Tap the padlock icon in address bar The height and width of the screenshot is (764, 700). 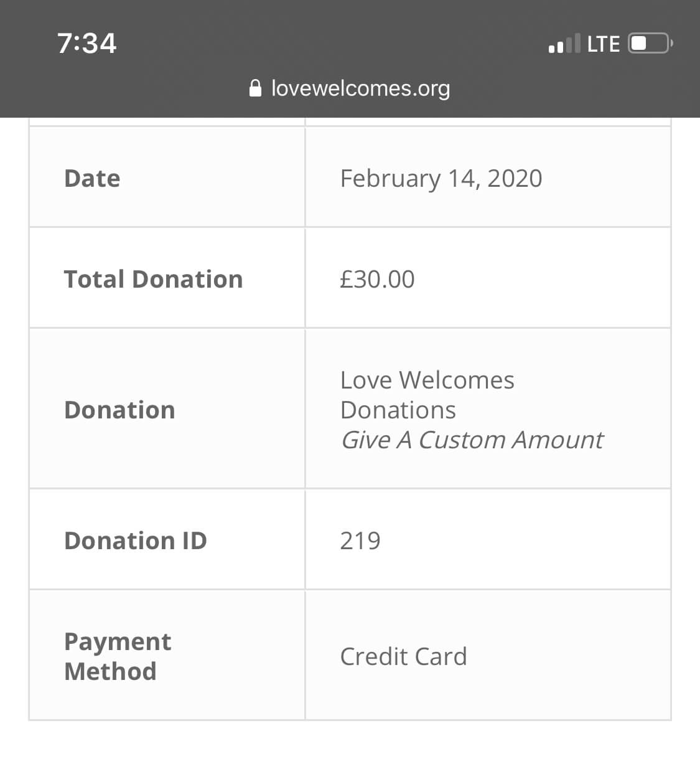[x=255, y=88]
